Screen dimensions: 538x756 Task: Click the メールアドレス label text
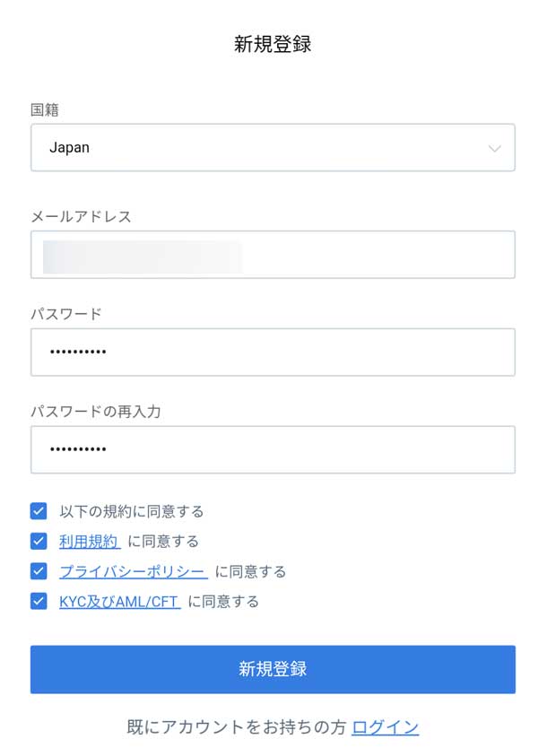click(x=81, y=216)
